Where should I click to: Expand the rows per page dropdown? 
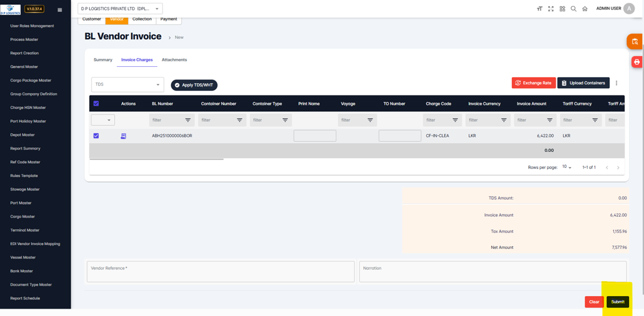567,167
